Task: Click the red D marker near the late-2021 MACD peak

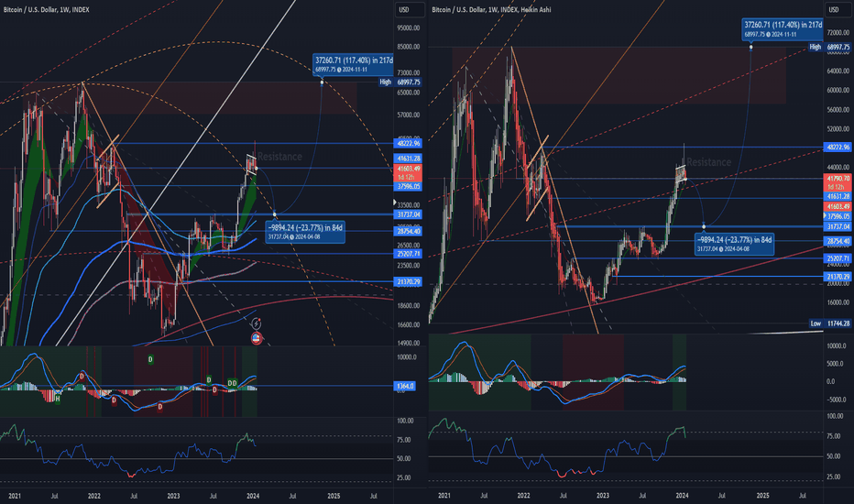Action: pyautogui.click(x=82, y=376)
